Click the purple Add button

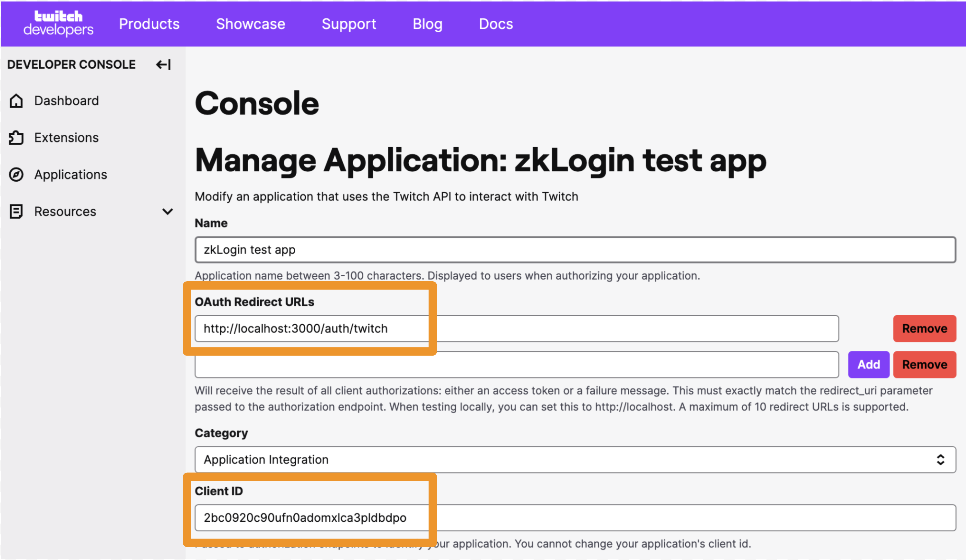(868, 364)
